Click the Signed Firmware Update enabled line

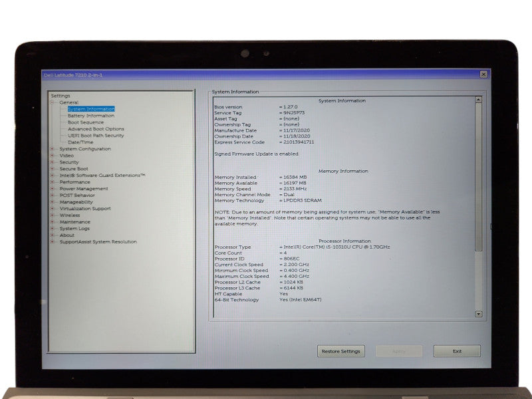256,154
